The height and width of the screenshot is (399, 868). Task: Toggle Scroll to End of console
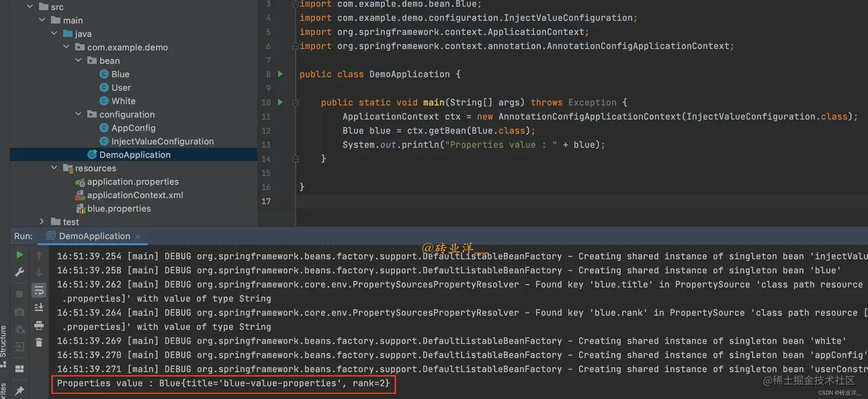click(x=39, y=307)
